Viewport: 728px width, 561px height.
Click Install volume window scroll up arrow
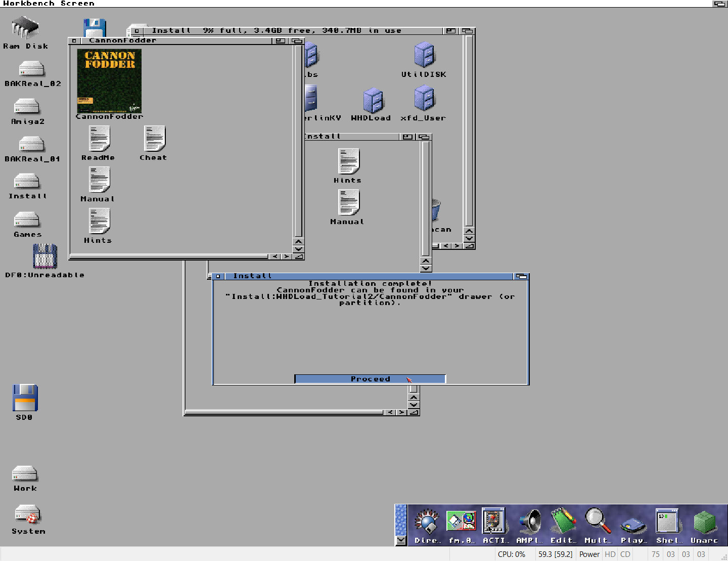pyautogui.click(x=469, y=231)
